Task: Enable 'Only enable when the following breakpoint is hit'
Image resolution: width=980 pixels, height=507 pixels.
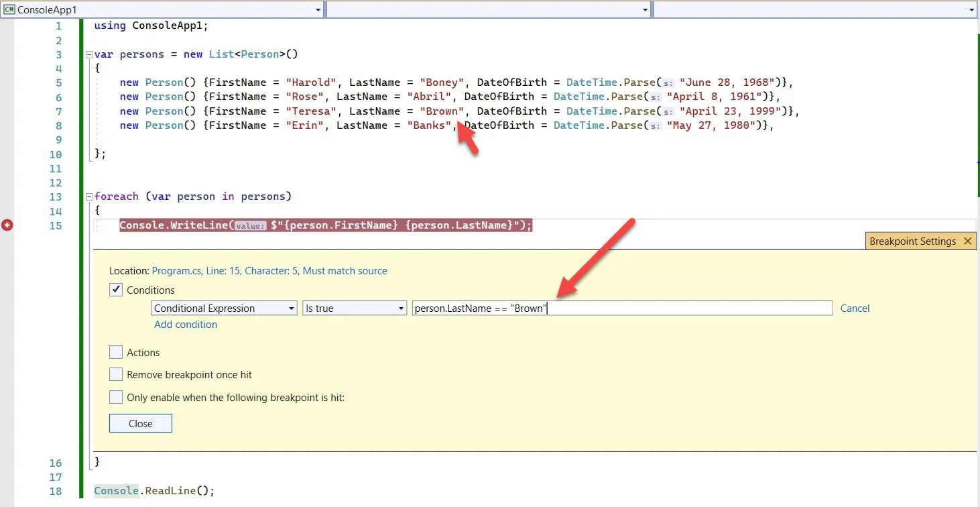Action: click(115, 397)
